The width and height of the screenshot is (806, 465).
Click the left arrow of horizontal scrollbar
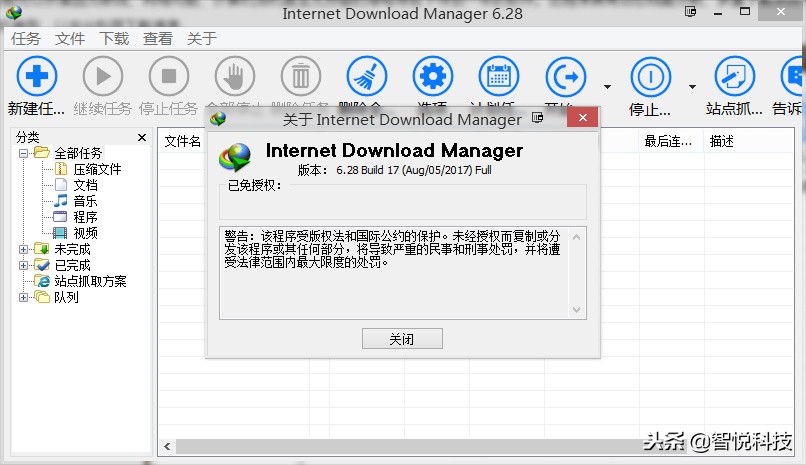[167, 447]
